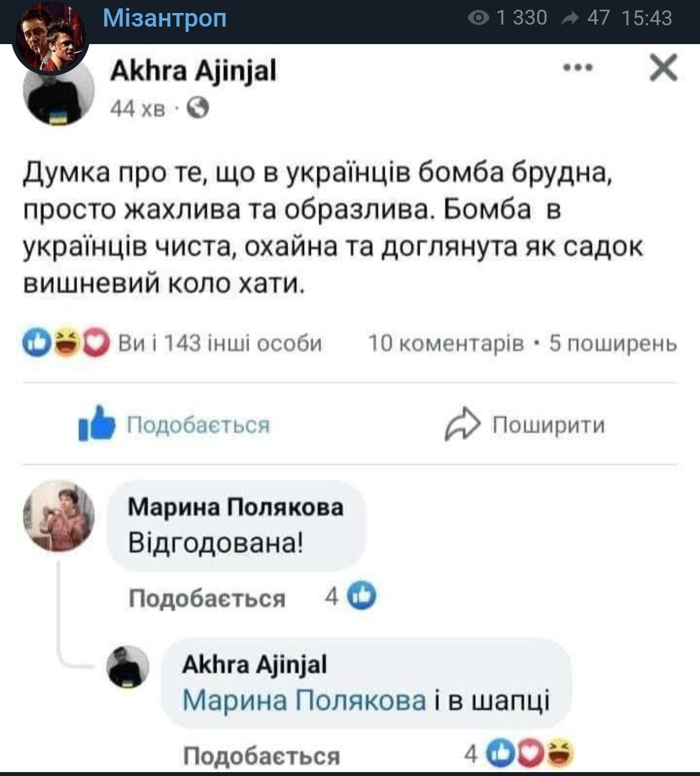
Task: Open the Akhra Ajinjal post author name
Action: coord(193,71)
